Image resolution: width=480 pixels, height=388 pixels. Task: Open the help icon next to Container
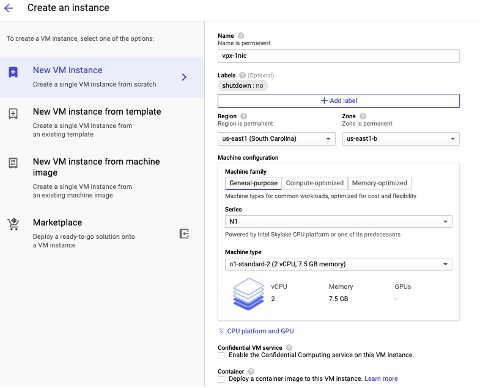pyautogui.click(x=251, y=371)
